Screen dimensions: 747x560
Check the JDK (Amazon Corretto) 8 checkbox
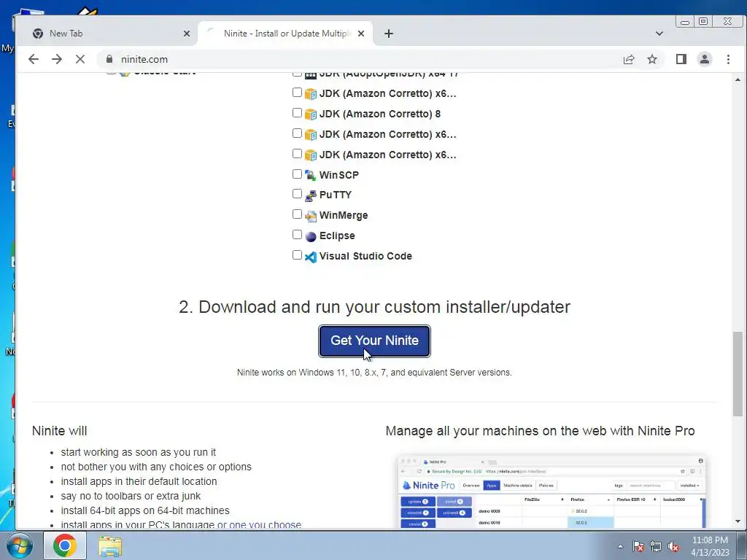(298, 113)
